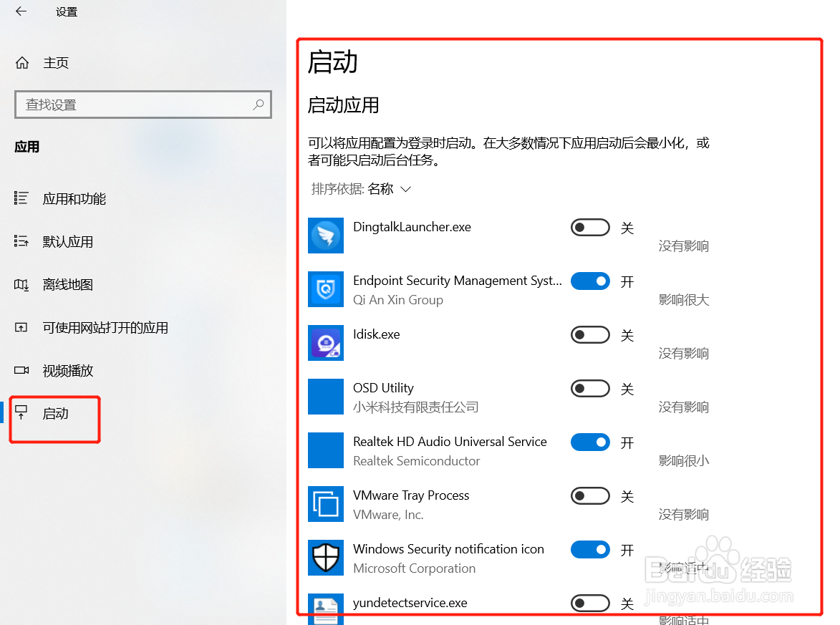
Task: Click 没有影响 label for DingtalkLauncher.exe
Action: click(x=684, y=246)
